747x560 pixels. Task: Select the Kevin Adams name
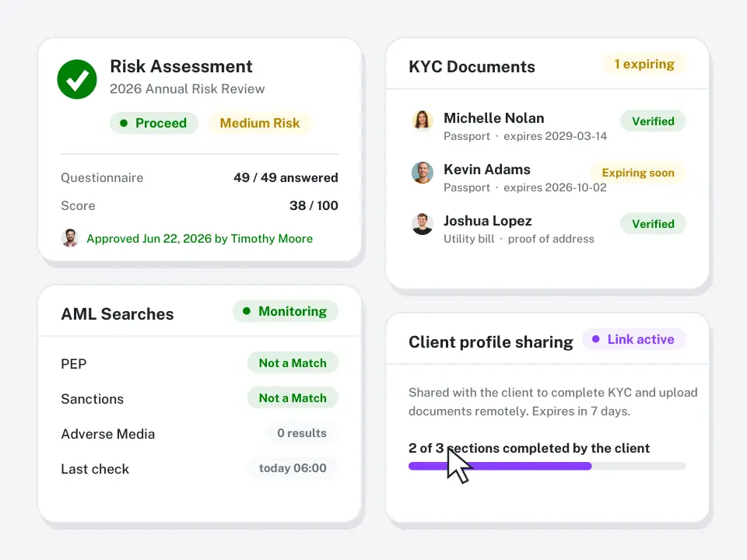point(487,170)
